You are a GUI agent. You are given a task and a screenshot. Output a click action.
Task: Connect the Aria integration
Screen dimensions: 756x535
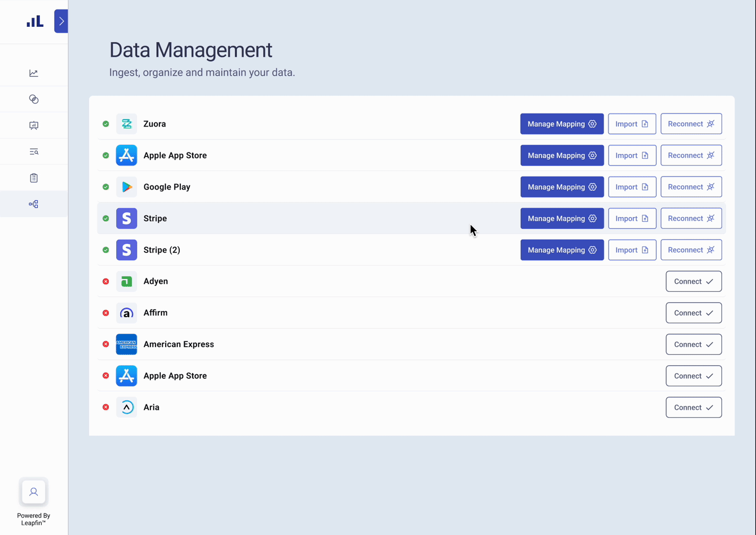click(693, 407)
